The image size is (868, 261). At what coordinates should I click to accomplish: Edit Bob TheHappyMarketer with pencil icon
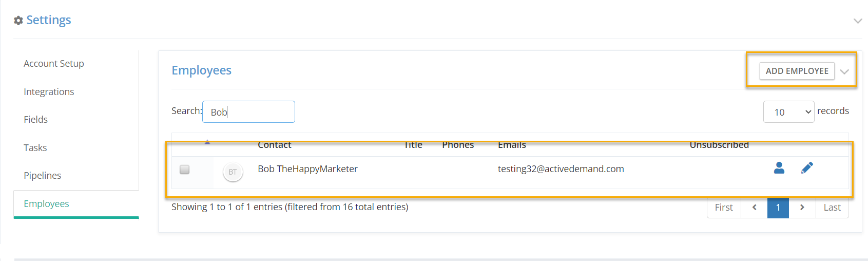[x=807, y=168]
